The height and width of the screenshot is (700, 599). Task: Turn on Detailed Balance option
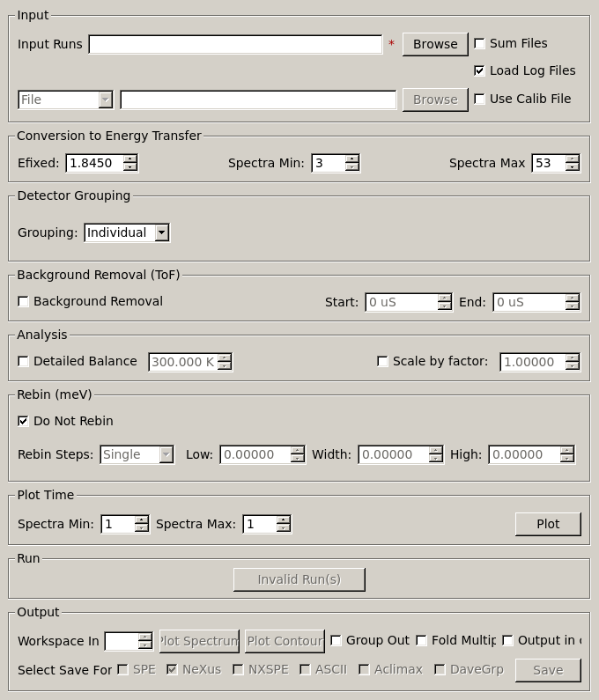(24, 361)
